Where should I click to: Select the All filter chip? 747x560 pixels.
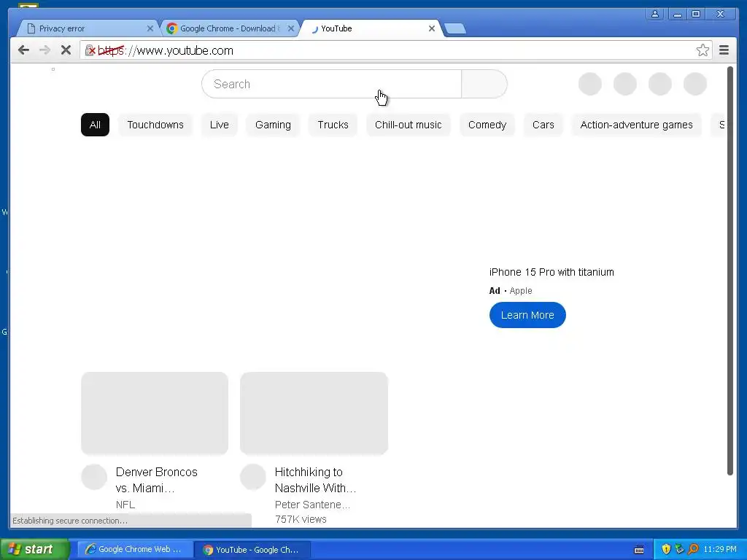(x=95, y=125)
